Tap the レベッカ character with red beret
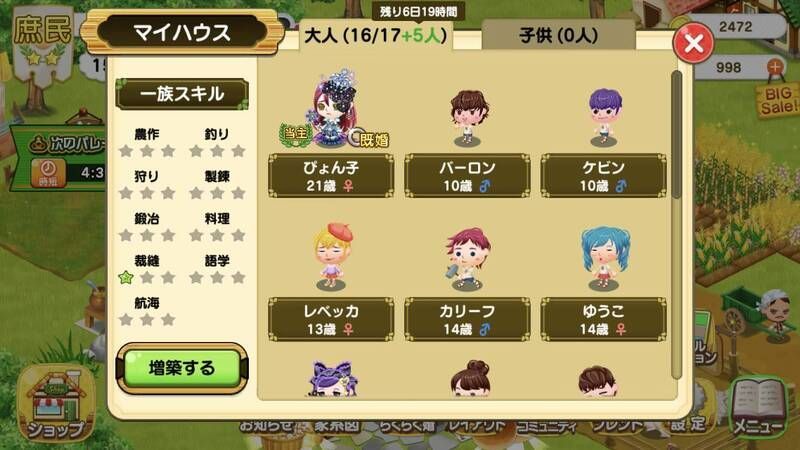This screenshot has height=450, width=800. point(332,257)
